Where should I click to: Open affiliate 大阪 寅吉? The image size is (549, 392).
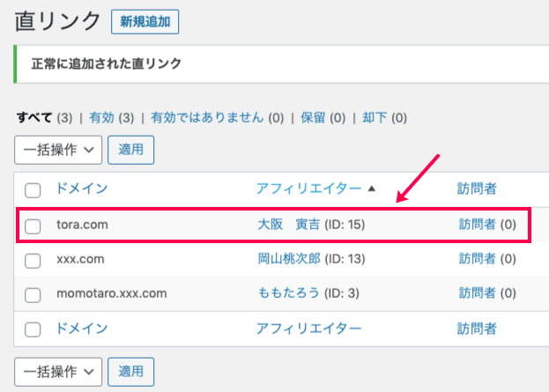click(289, 225)
